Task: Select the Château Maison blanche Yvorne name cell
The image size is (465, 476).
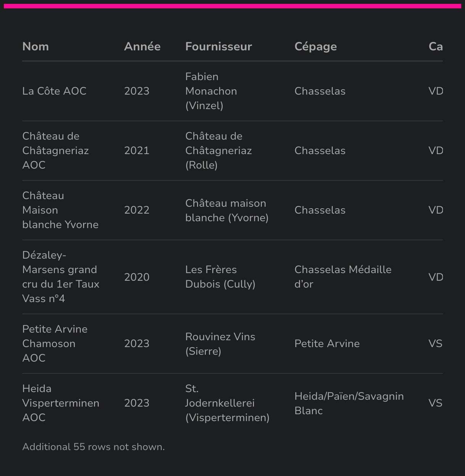Action: click(60, 210)
